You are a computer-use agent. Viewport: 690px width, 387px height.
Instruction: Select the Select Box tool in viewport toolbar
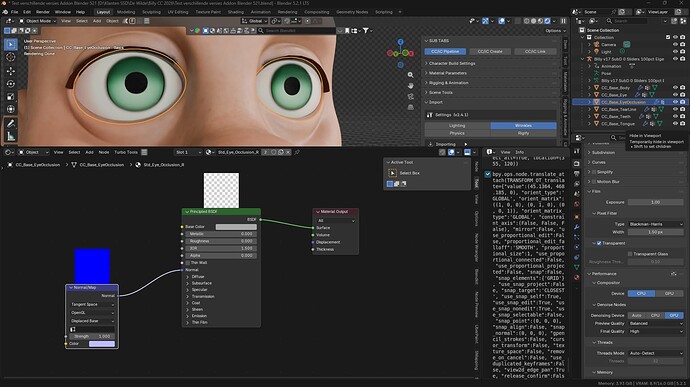(11, 44)
